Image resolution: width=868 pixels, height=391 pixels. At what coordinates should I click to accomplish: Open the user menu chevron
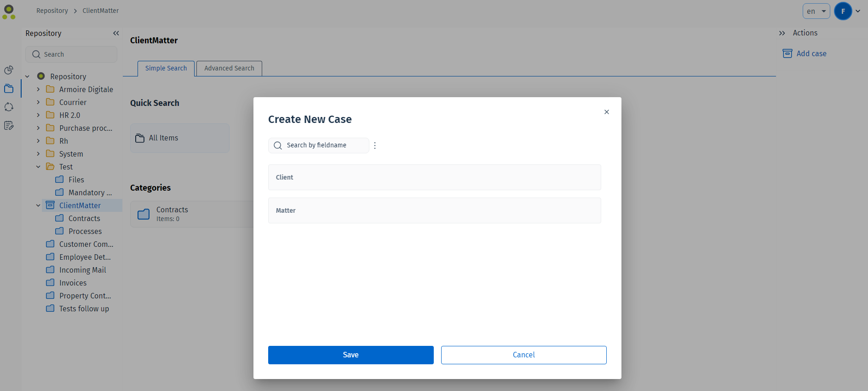click(x=858, y=11)
